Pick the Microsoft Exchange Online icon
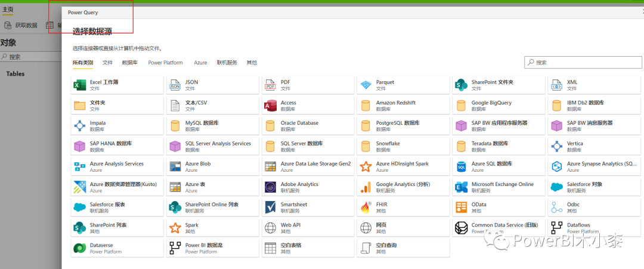The width and height of the screenshot is (644, 269). [x=461, y=187]
